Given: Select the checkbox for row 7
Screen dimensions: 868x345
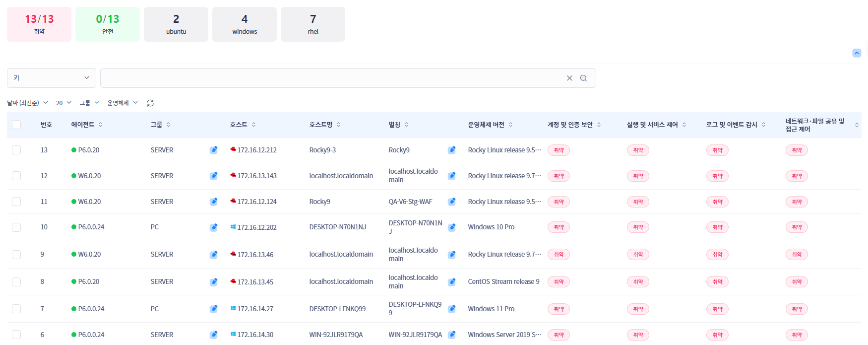Looking at the screenshot, I should 16,309.
